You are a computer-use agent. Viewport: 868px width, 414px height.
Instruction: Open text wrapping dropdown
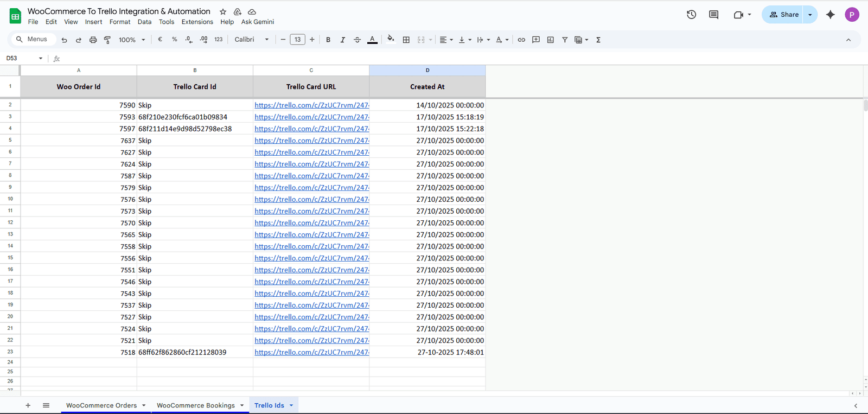(x=483, y=40)
